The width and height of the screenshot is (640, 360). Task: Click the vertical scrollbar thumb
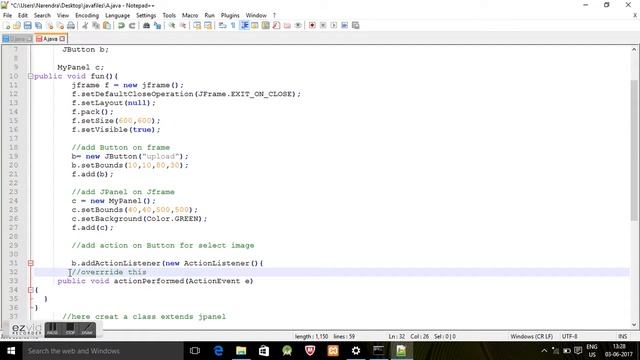click(634, 150)
